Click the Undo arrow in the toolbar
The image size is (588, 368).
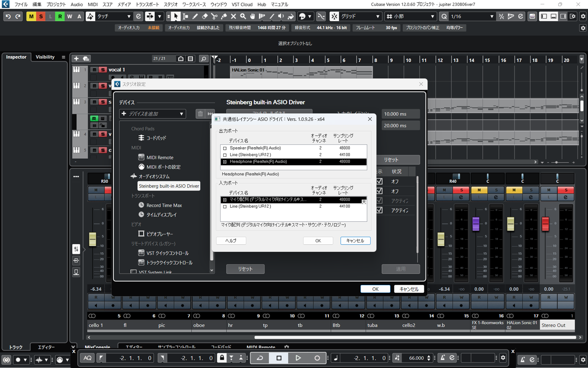click(x=8, y=16)
